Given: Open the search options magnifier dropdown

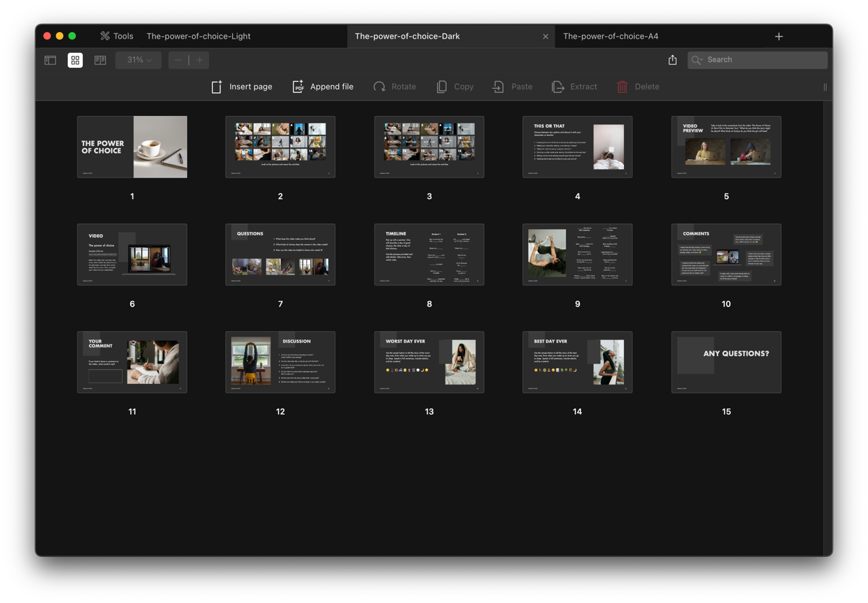Looking at the screenshot, I should click(x=696, y=60).
